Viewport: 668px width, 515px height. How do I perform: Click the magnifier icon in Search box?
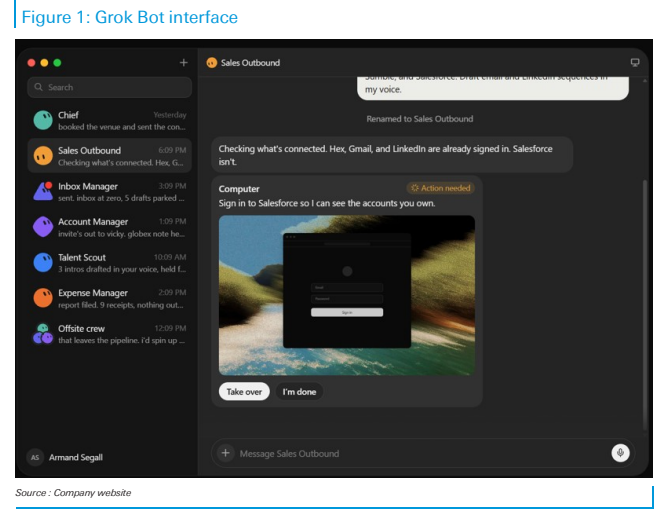(38, 87)
